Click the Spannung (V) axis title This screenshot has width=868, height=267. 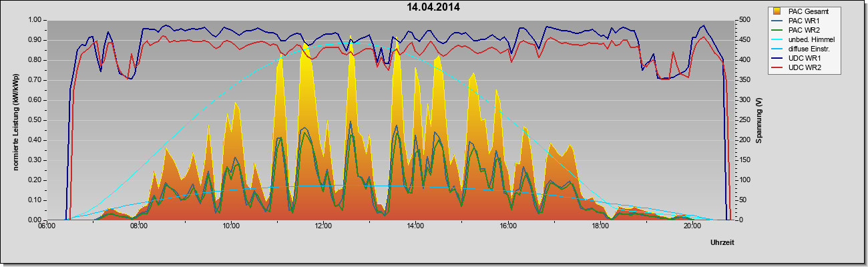click(758, 120)
